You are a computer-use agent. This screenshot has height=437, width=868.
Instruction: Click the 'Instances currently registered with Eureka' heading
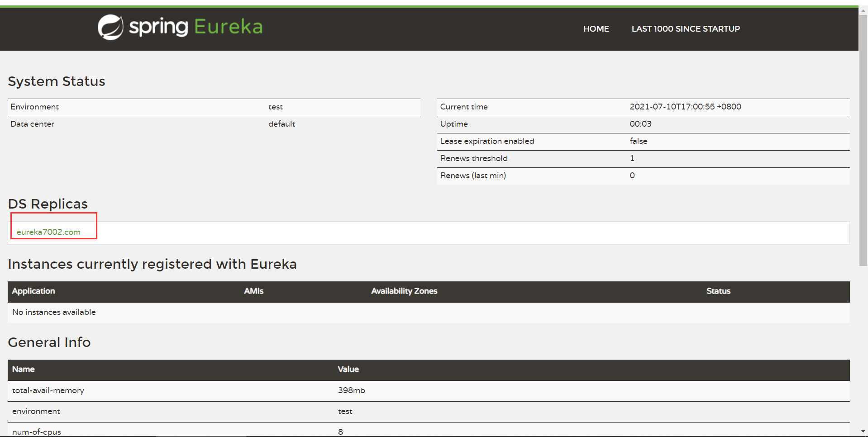pyautogui.click(x=153, y=264)
